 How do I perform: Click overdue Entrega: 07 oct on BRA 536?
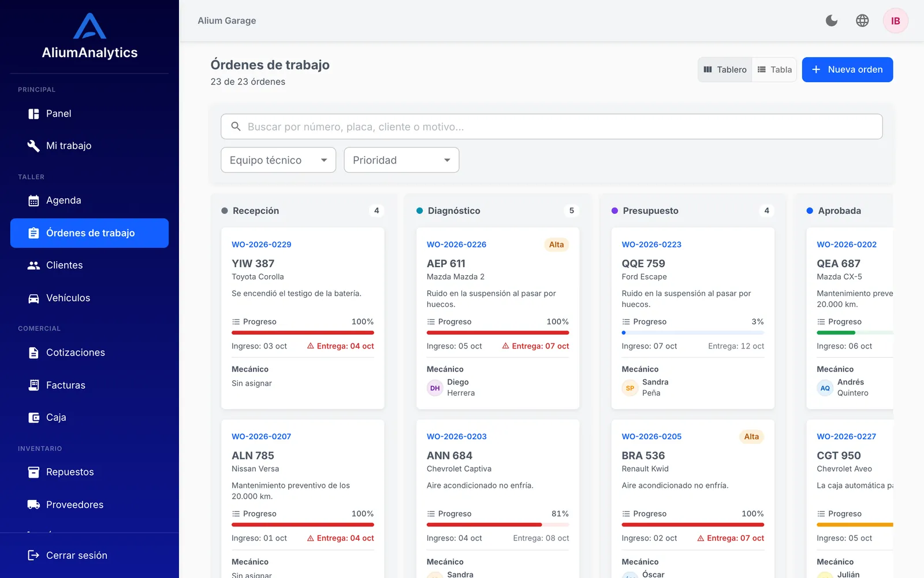point(731,538)
